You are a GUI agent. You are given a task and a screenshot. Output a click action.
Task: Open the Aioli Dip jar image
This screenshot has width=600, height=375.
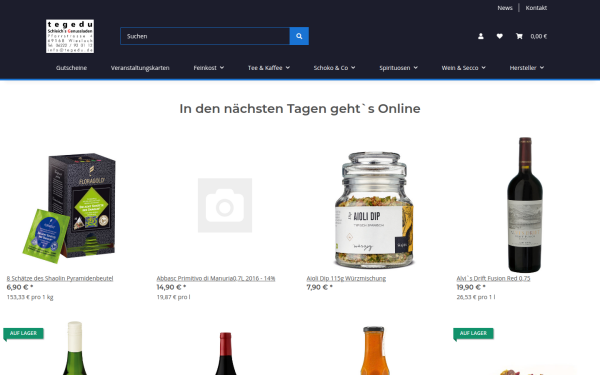click(x=375, y=210)
